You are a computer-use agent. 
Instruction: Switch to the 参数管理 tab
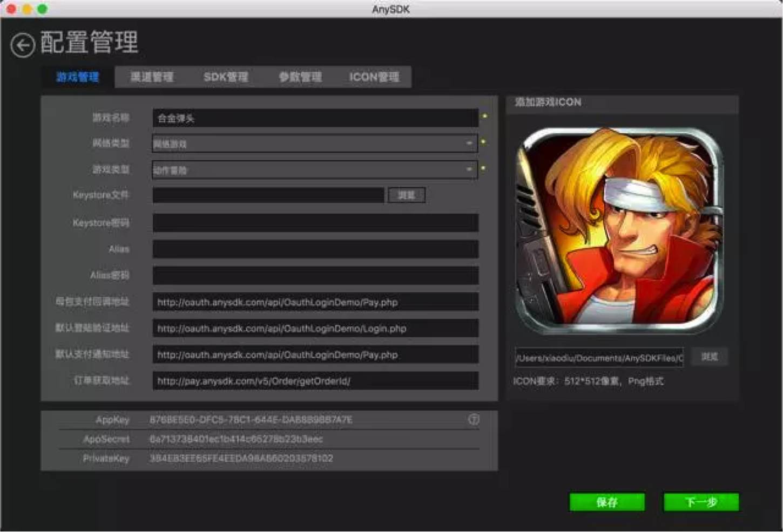pos(300,77)
